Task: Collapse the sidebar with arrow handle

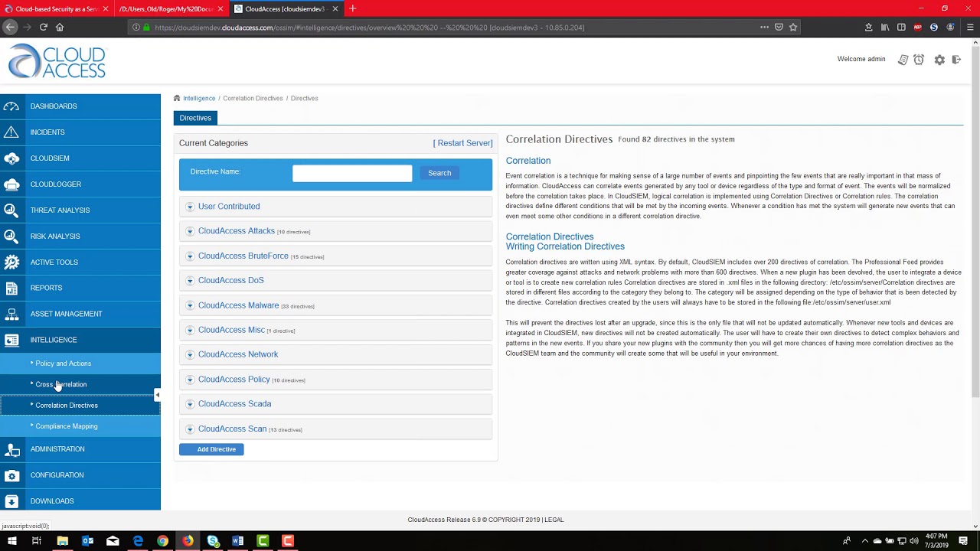Action: pos(157,395)
